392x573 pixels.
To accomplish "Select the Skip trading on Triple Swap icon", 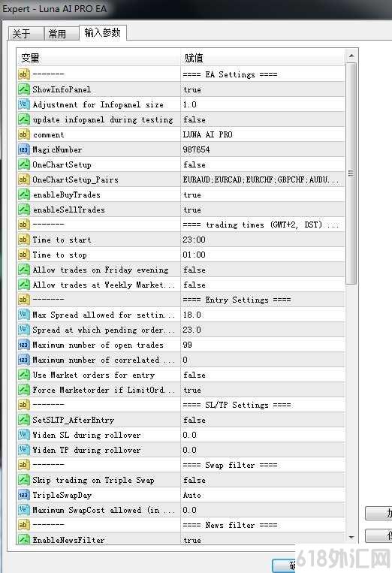I will pyautogui.click(x=24, y=480).
